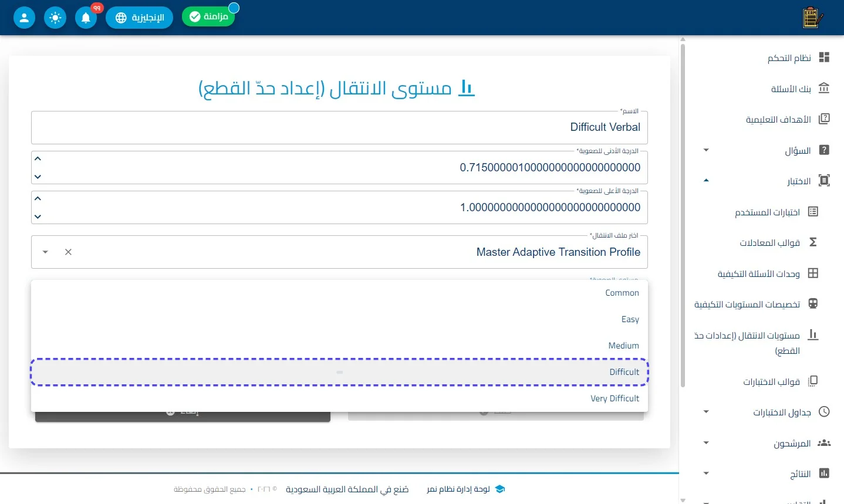844x504 pixels.
Task: Expand the النتائج arrow
Action: (706, 473)
